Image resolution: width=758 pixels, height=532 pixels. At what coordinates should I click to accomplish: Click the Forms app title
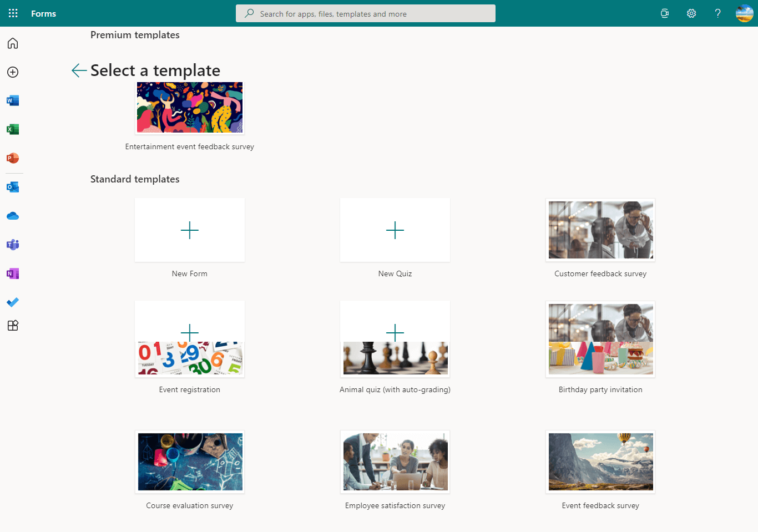pos(43,13)
